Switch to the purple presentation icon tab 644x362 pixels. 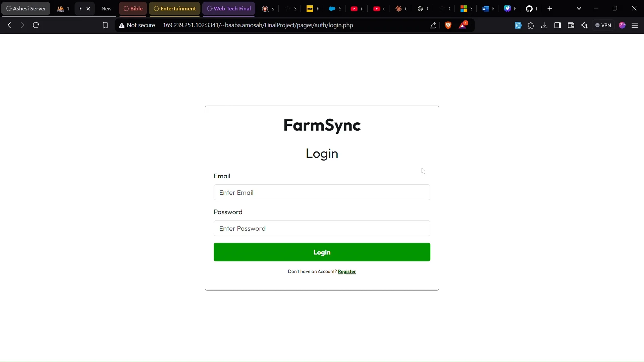(510, 9)
